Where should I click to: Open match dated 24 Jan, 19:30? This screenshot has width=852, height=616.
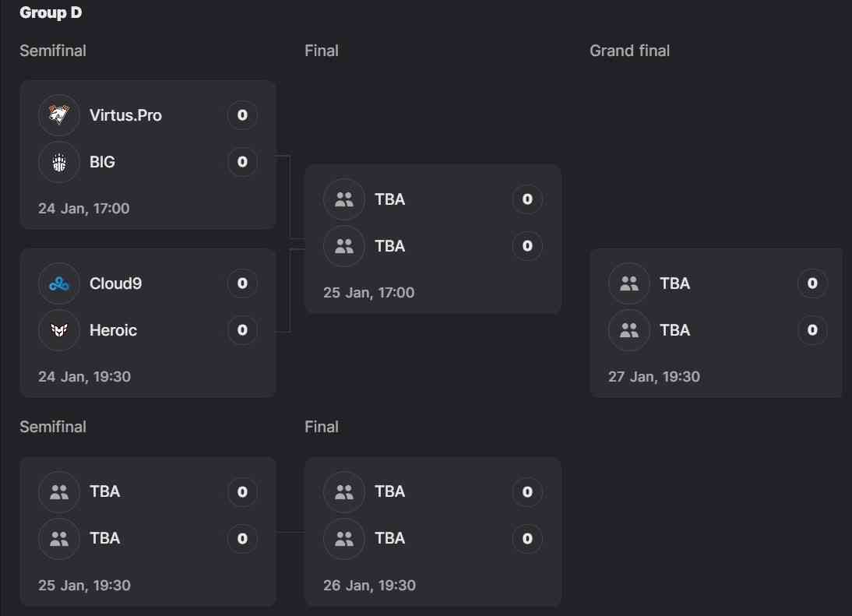click(x=84, y=377)
